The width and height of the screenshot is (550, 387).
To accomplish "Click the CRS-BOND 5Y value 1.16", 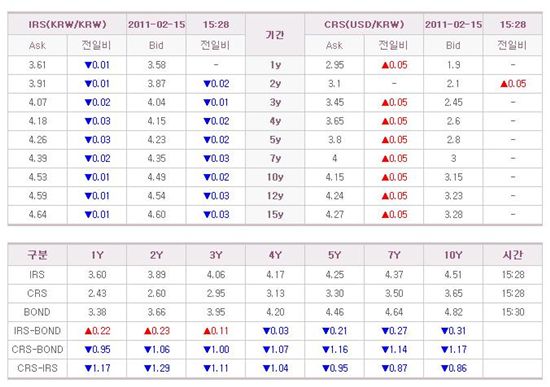I will (x=335, y=349).
